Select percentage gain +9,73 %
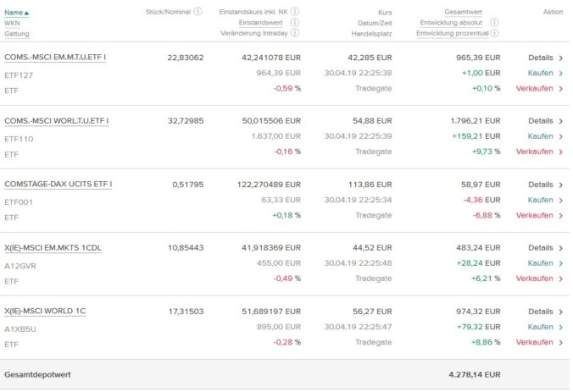 [x=486, y=152]
